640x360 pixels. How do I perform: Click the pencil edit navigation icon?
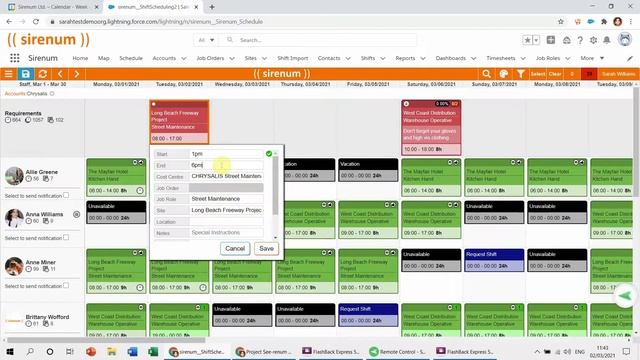[x=630, y=58]
